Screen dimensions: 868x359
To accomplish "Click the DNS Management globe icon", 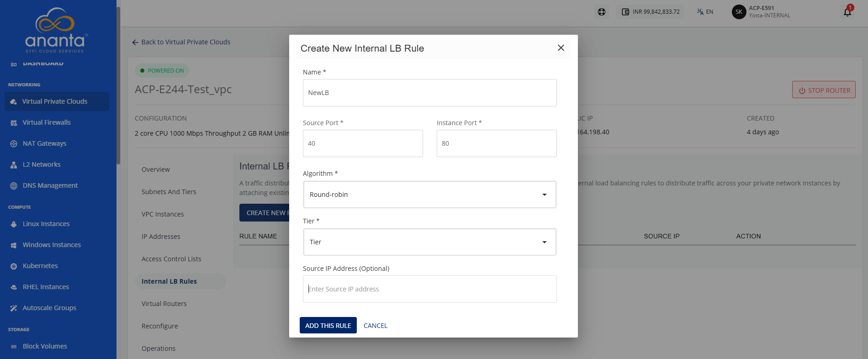I will (14, 185).
